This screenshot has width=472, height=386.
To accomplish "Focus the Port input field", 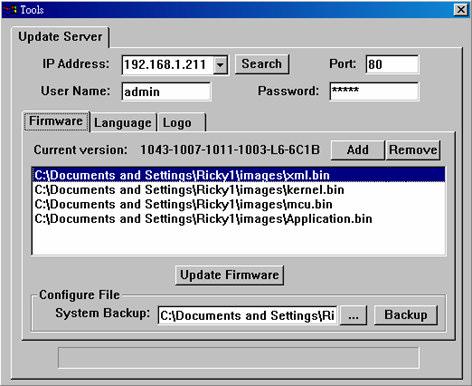I will (x=392, y=64).
